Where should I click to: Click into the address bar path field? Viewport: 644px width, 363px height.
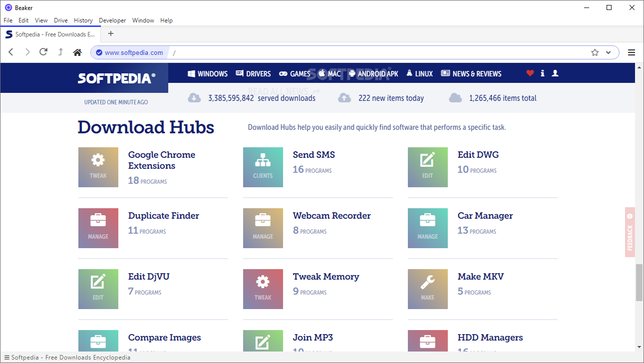(379, 52)
